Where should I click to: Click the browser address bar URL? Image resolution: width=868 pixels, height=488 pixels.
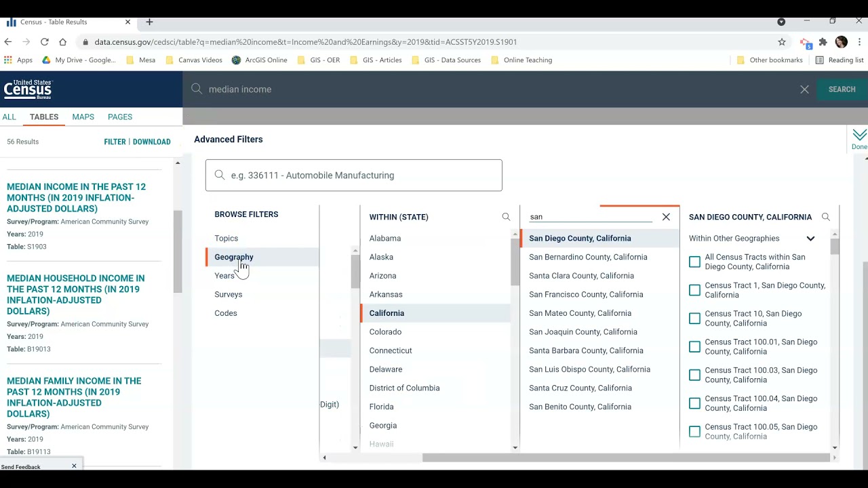305,42
